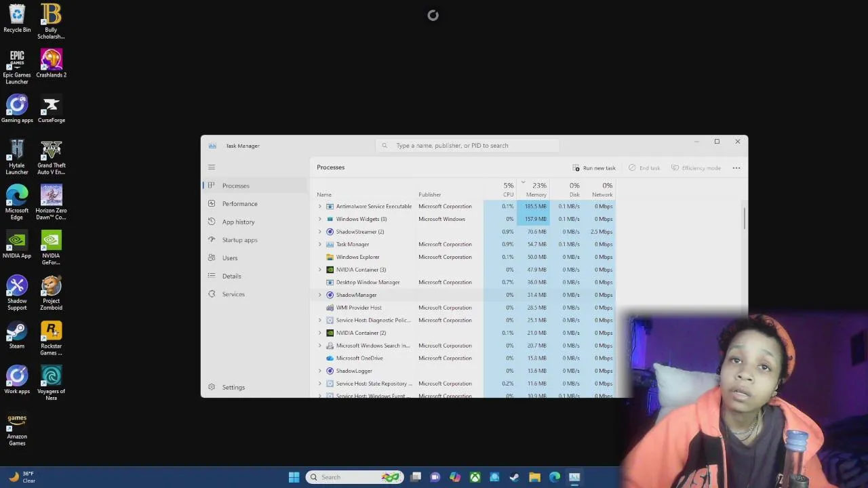The width and height of the screenshot is (868, 488).
Task: Launch Voyagers of Nera desktop shortcut
Action: (x=51, y=383)
